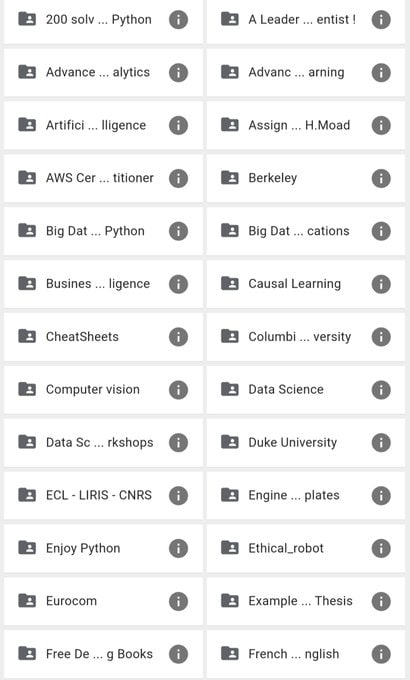Open Example ... Thesis folder
Image resolution: width=410 pixels, height=680 pixels.
[306, 601]
